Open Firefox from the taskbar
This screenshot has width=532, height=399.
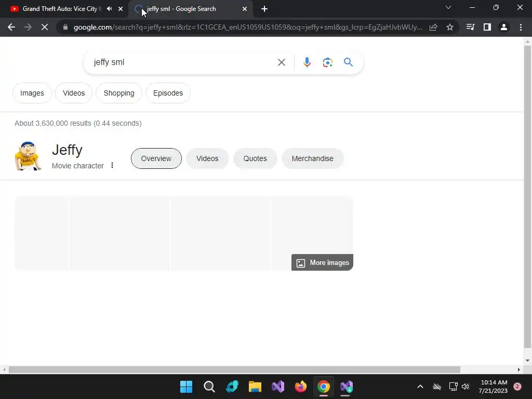[301, 387]
